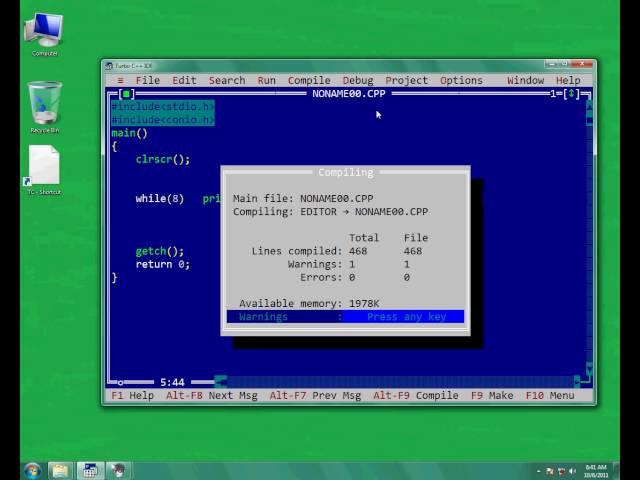This screenshot has height=480, width=640.
Task: Open the Edit menu
Action: click(184, 80)
